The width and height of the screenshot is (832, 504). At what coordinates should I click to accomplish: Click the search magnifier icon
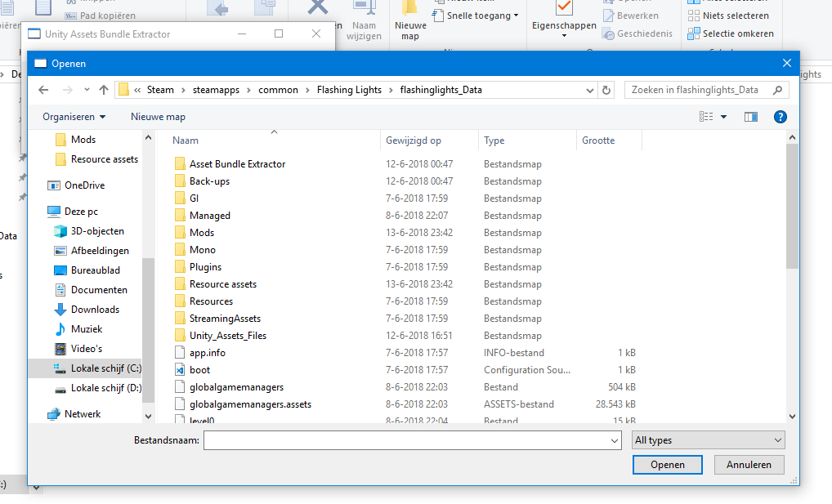[x=777, y=90]
